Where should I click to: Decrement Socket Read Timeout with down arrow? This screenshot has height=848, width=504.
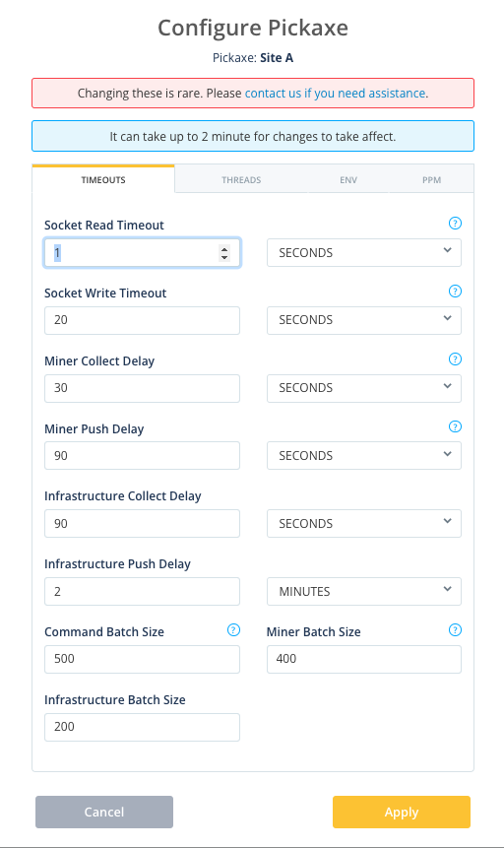coord(224,257)
